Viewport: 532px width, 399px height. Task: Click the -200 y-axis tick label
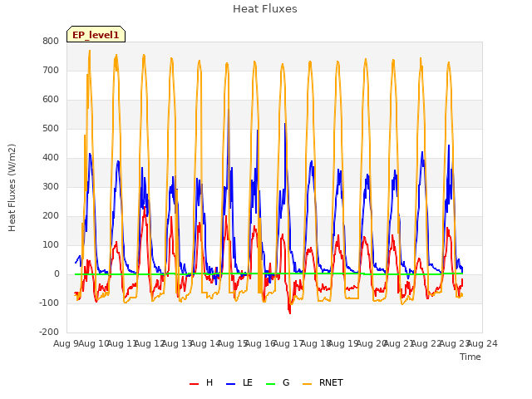49,332
